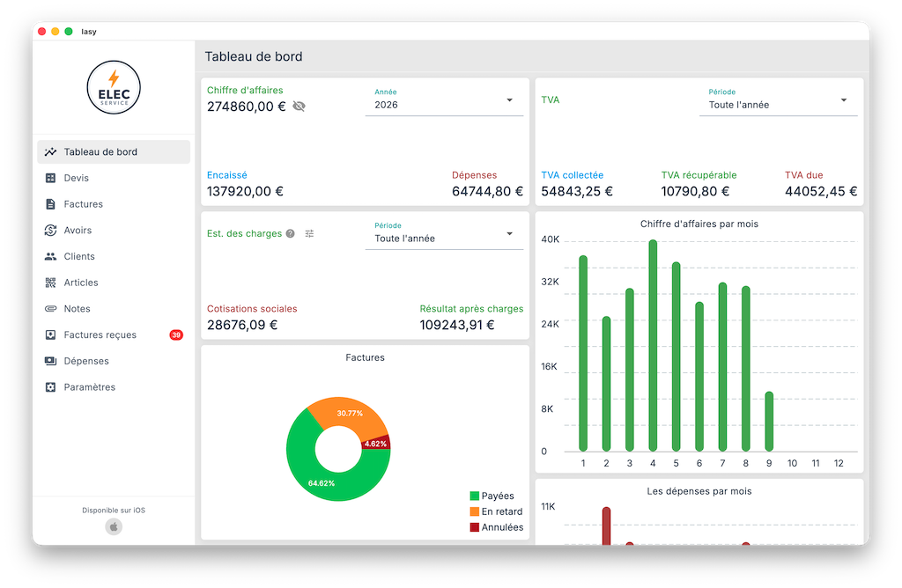This screenshot has height=588, width=902.
Task: Expand the charges Période dropdown
Action: (444, 235)
